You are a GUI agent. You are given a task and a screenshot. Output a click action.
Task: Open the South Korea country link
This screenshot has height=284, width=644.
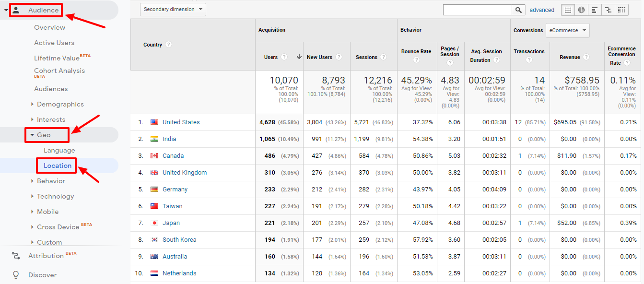[179, 240]
